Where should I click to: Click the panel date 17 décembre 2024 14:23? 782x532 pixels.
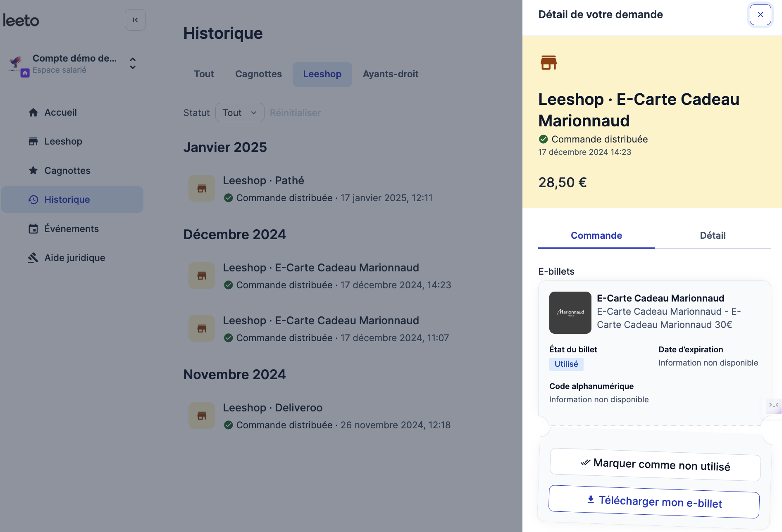coord(585,152)
